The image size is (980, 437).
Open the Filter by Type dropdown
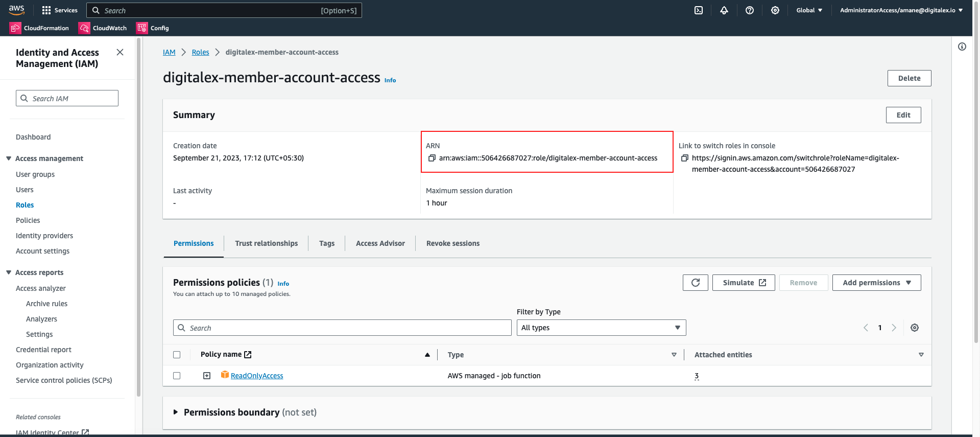tap(601, 328)
